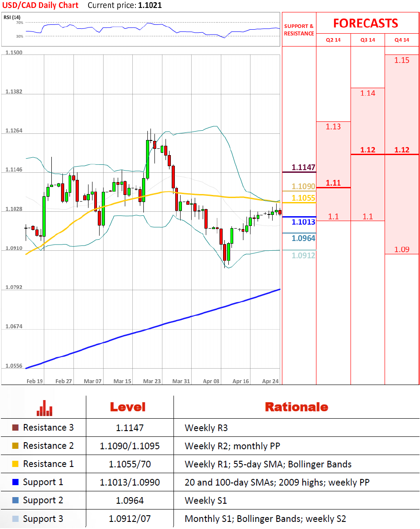The height and width of the screenshot is (529, 420).
Task: Click the bold 1.11 forecast in Q2 14
Action: [x=333, y=183]
